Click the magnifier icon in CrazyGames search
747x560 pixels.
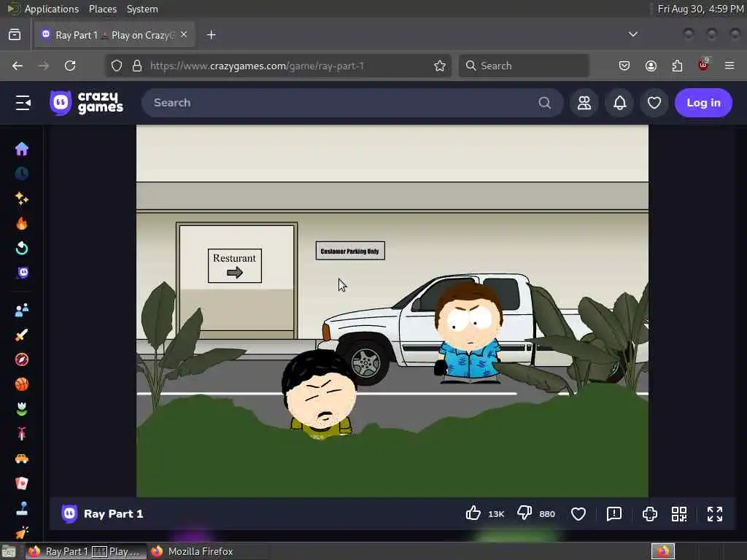point(544,103)
